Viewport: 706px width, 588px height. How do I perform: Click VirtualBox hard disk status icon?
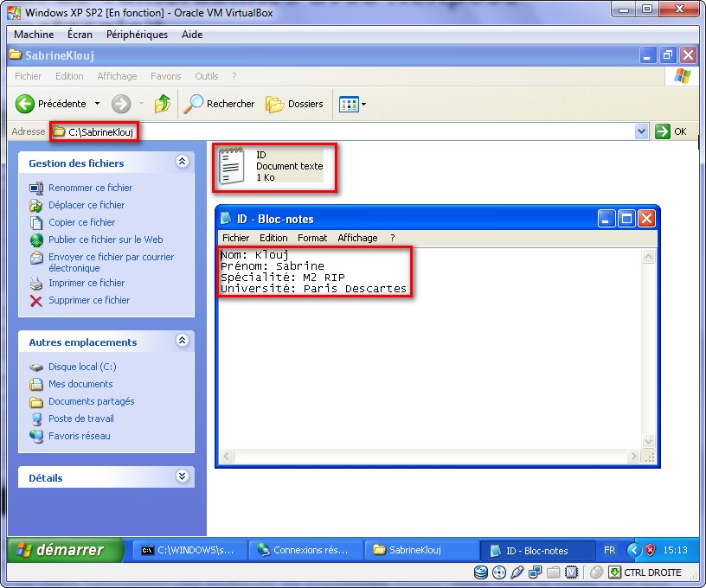tap(481, 572)
